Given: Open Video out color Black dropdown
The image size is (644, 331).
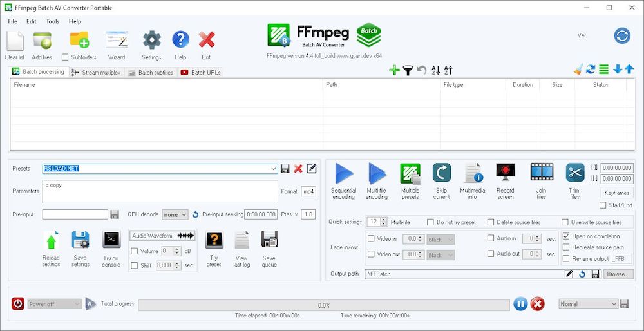Looking at the screenshot, I should point(440,255).
